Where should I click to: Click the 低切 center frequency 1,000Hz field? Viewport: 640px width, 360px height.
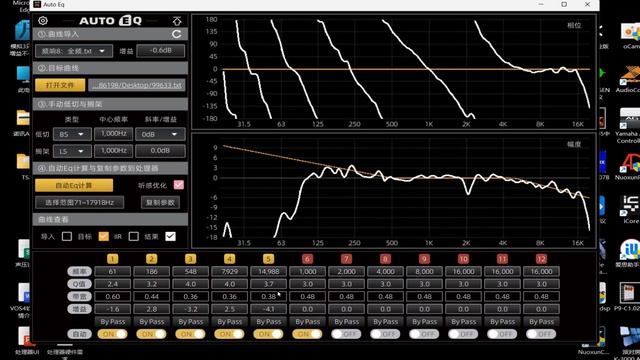pos(113,134)
